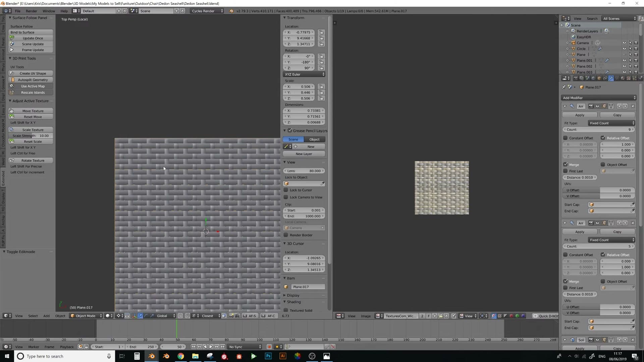
Task: Expand the Display panel
Action: [293, 295]
